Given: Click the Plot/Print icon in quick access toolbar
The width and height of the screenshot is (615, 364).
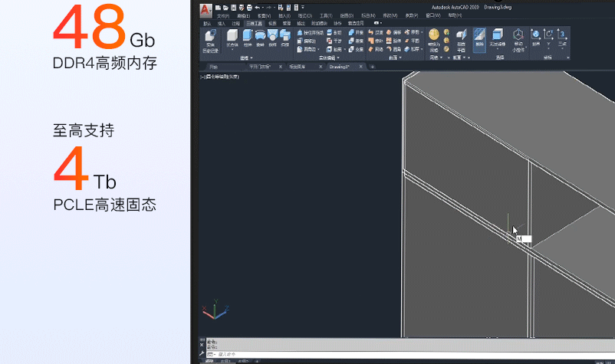Looking at the screenshot, I should point(248,7).
